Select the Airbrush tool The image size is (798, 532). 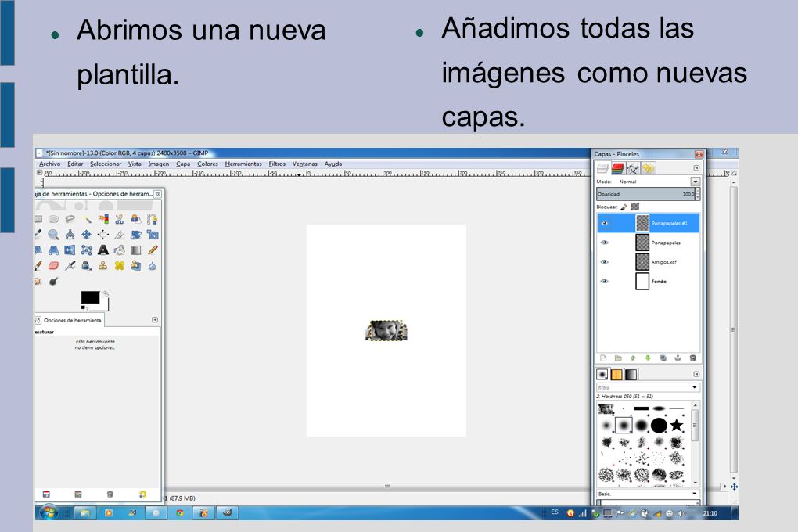click(x=70, y=266)
